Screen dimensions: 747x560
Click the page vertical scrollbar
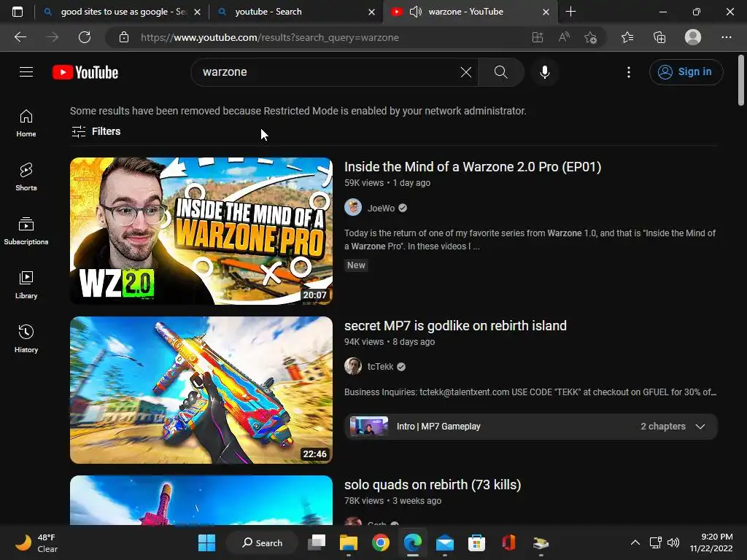pyautogui.click(x=741, y=80)
